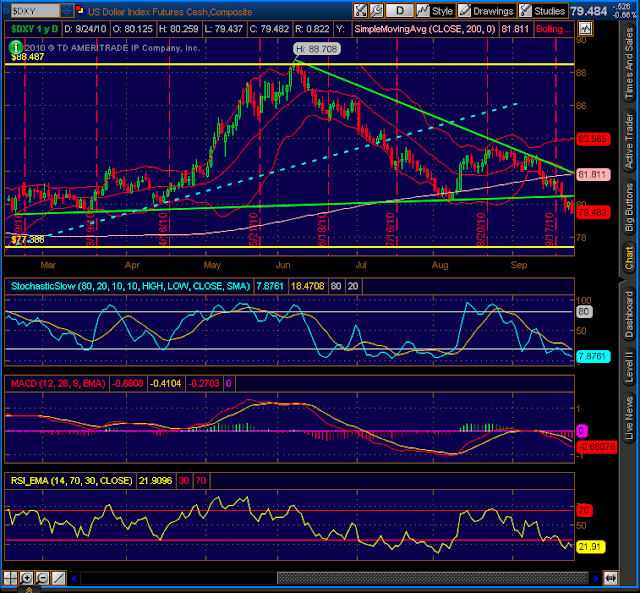
Task: Click the 18.4708 stochastic value box
Action: point(307,286)
